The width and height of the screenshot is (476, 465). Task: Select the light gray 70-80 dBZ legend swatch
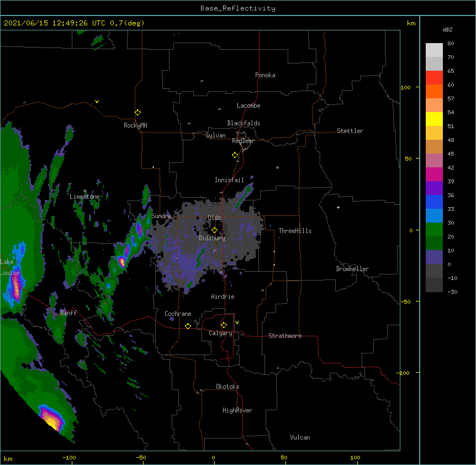pyautogui.click(x=434, y=50)
